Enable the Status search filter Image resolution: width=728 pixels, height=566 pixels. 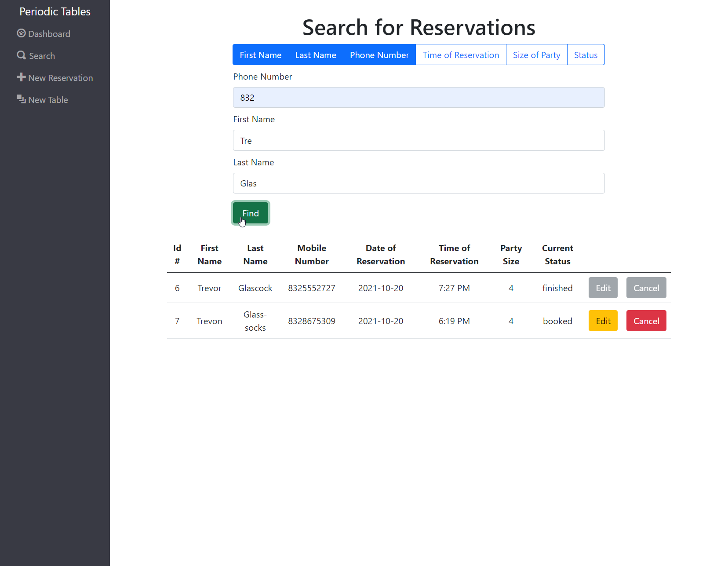[x=586, y=55]
